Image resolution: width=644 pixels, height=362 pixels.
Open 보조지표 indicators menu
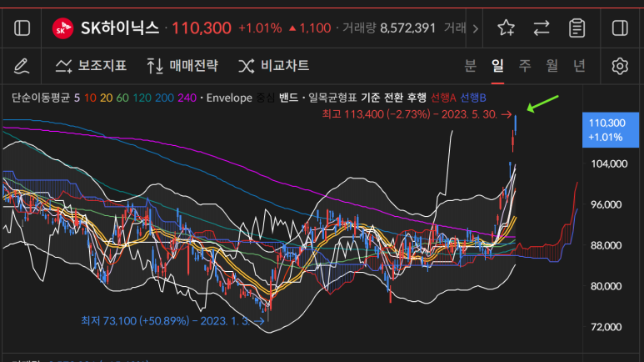click(91, 66)
